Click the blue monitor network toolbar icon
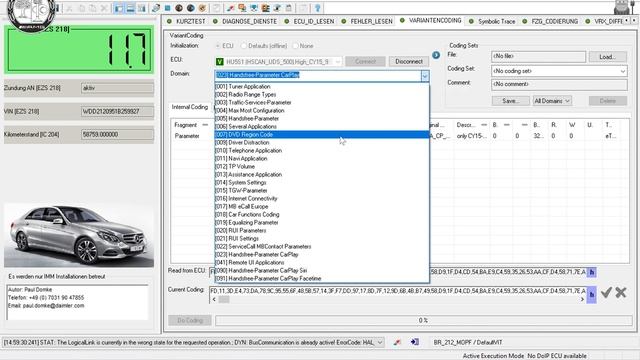Screen dimensions: 640x360 click(x=254, y=8)
